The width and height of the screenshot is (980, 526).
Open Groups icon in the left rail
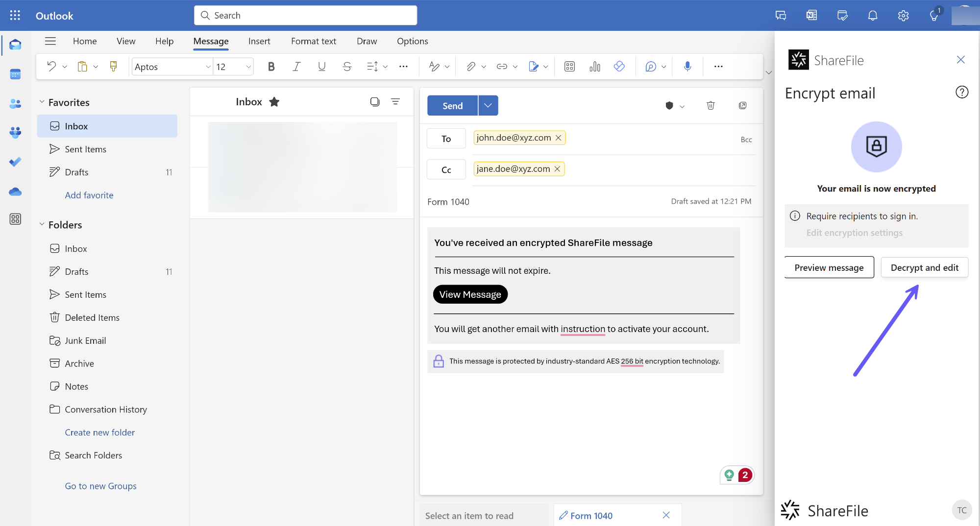[15, 132]
